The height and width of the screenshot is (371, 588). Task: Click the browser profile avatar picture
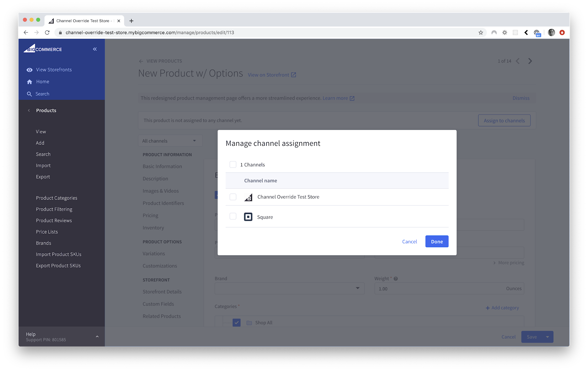click(551, 32)
